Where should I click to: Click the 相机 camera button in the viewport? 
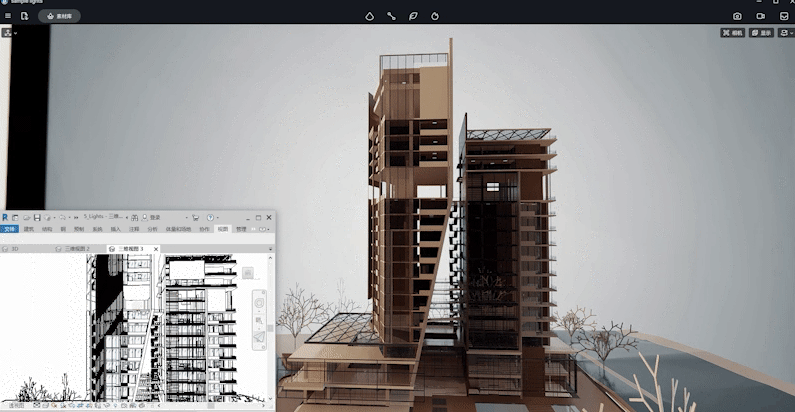tap(733, 33)
